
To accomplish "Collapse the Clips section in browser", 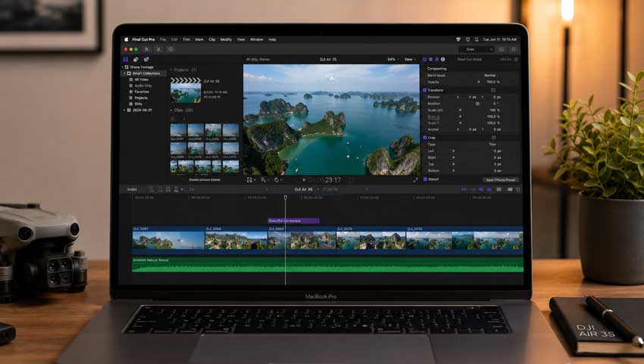I will point(171,110).
